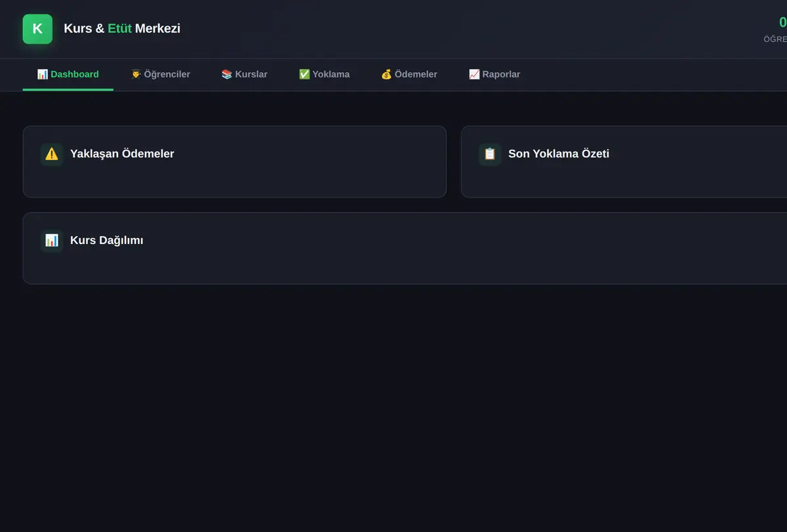The image size is (787, 532).
Task: Click the green student count number 0
Action: click(782, 23)
